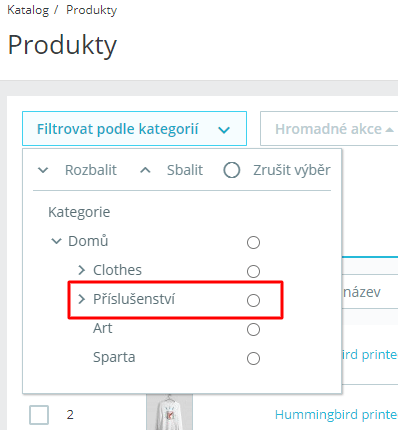
Task: Click the Sbalit collapse-all chevron icon
Action: tap(145, 170)
